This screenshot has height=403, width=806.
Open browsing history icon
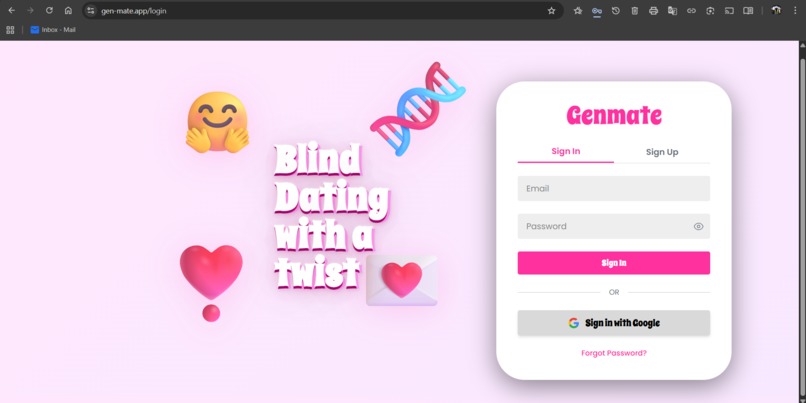616,11
